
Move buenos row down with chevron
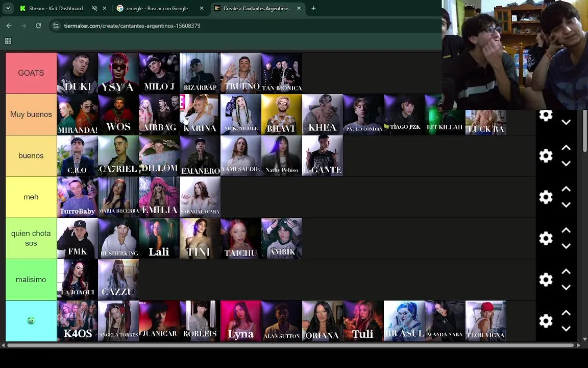pos(566,164)
